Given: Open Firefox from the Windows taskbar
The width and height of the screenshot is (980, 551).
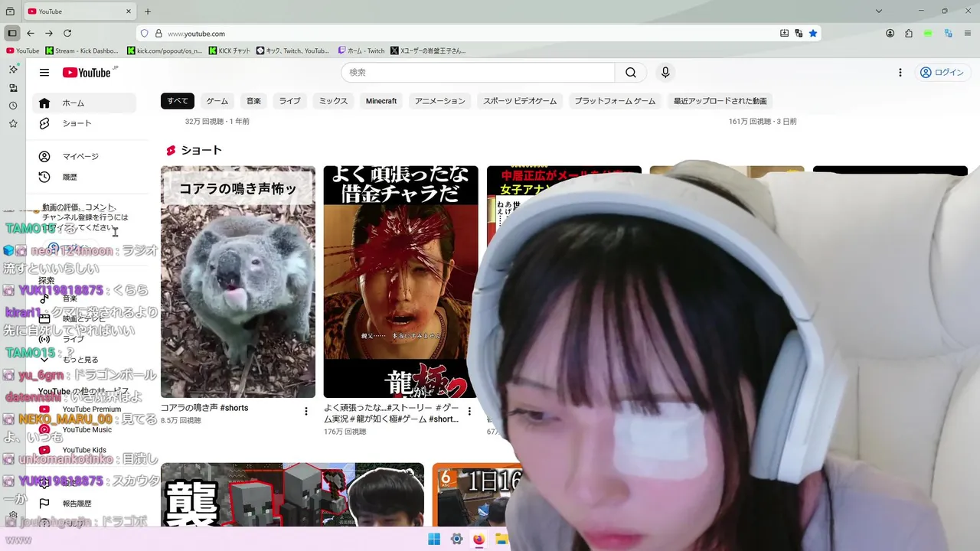Looking at the screenshot, I should (479, 539).
